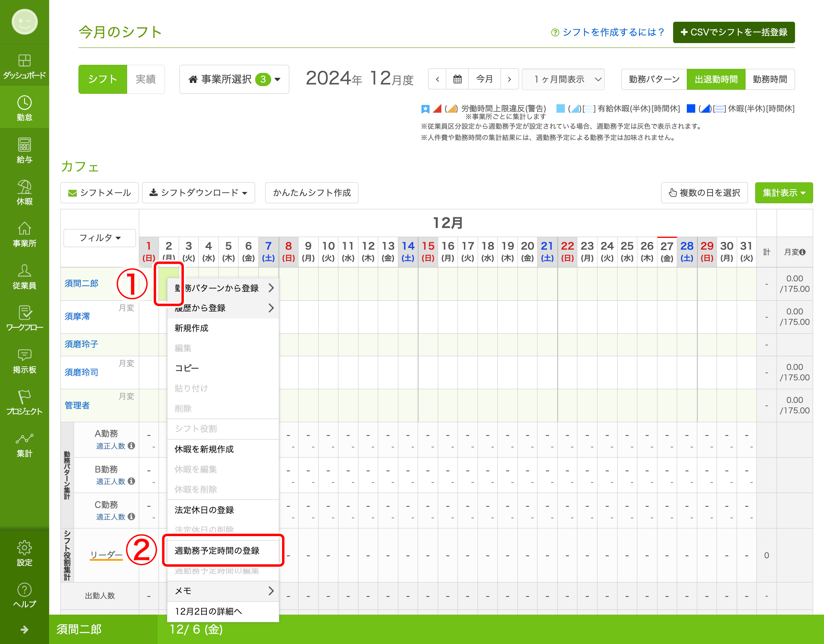Select 勤務時間 display mode
The image size is (824, 644).
pos(770,79)
